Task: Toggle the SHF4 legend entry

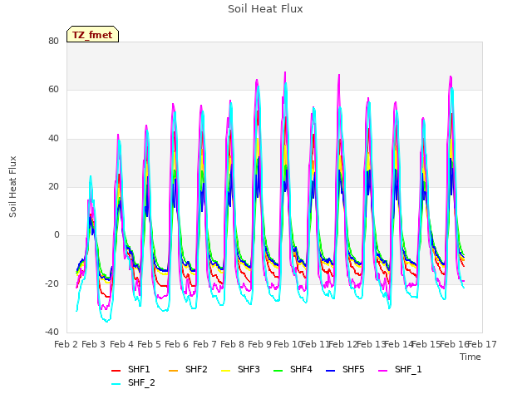Action: tap(293, 369)
